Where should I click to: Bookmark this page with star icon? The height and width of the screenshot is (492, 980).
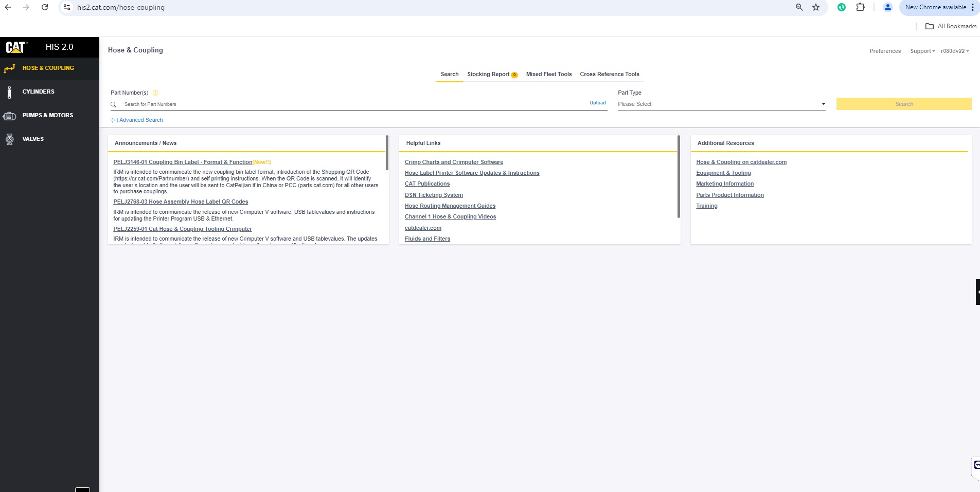(x=816, y=7)
